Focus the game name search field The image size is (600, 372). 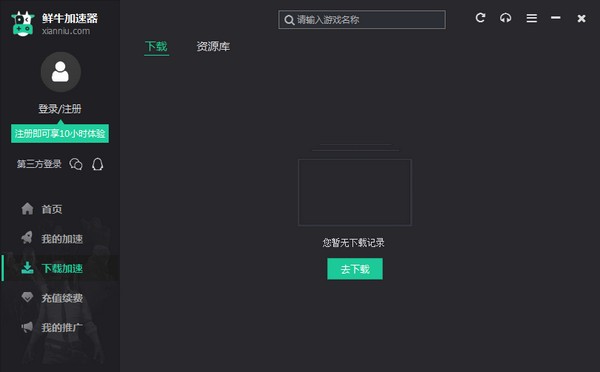pyautogui.click(x=362, y=20)
